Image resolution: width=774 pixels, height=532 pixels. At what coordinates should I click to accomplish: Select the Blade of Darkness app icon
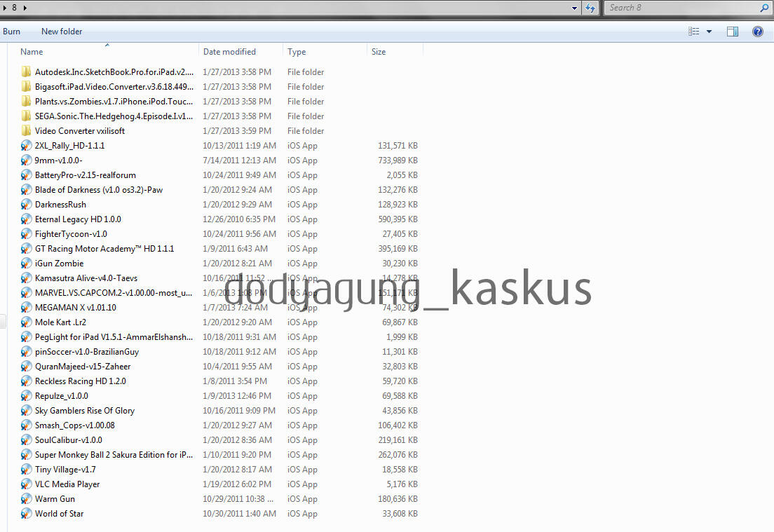[x=26, y=190]
